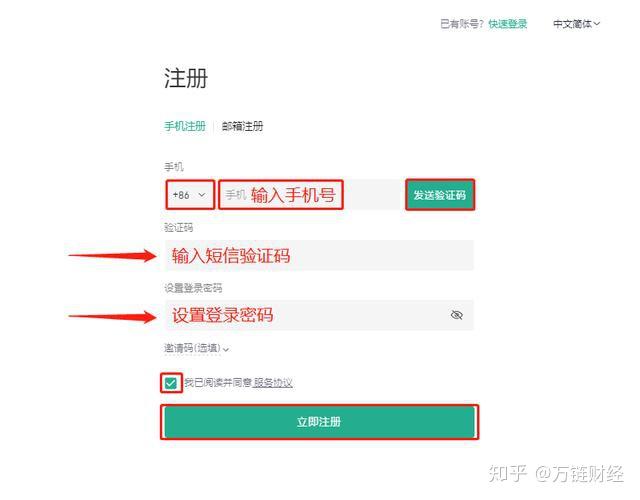Click the 发送验证码 button
This screenshot has height=500, width=640.
[x=440, y=195]
